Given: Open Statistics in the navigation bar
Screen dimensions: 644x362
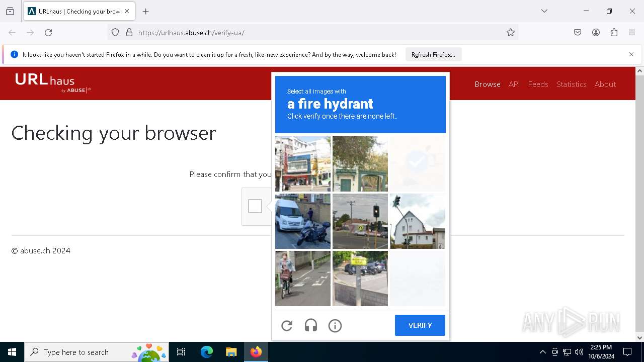Looking at the screenshot, I should 572,84.
